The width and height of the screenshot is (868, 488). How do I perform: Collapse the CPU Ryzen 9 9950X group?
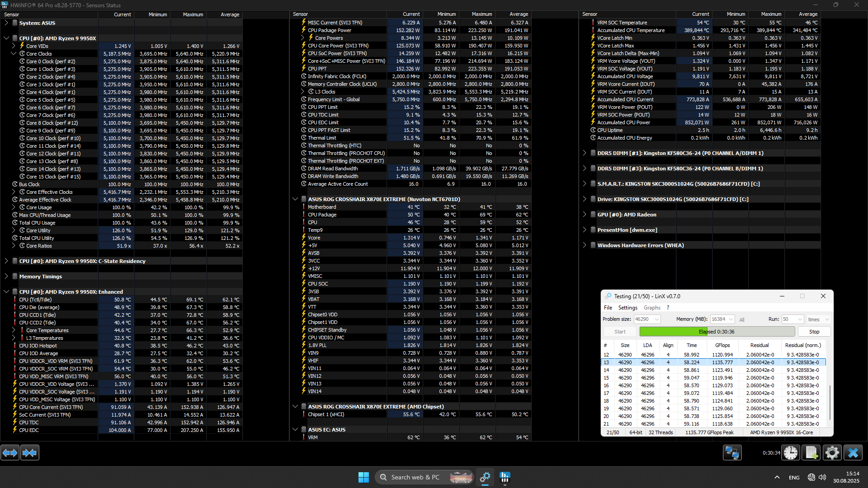(x=6, y=38)
